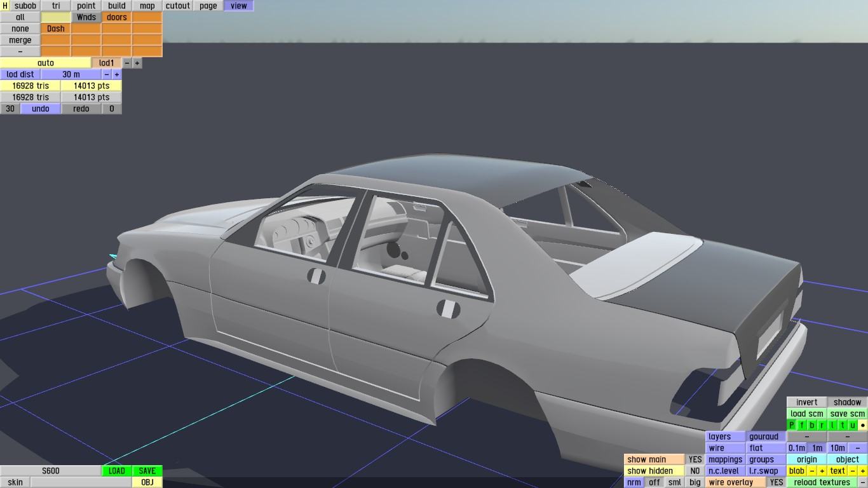868x488 pixels.
Task: Click the lod1 level button
Action: point(107,63)
